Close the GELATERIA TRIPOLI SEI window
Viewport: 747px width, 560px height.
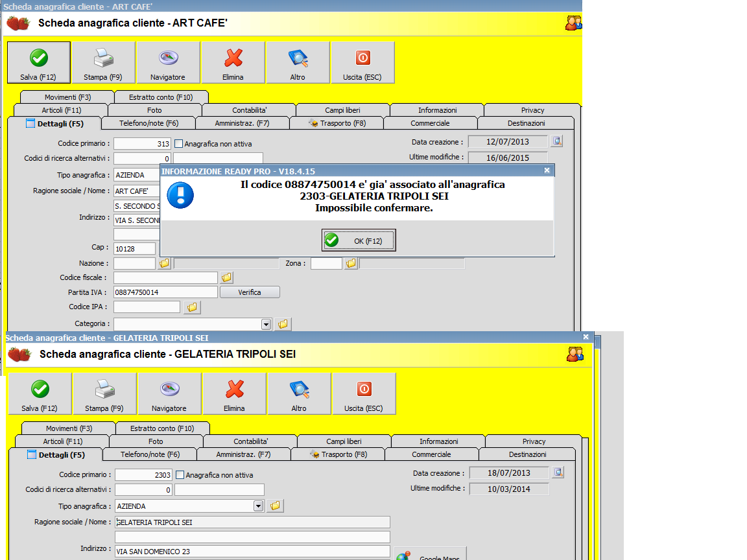586,336
